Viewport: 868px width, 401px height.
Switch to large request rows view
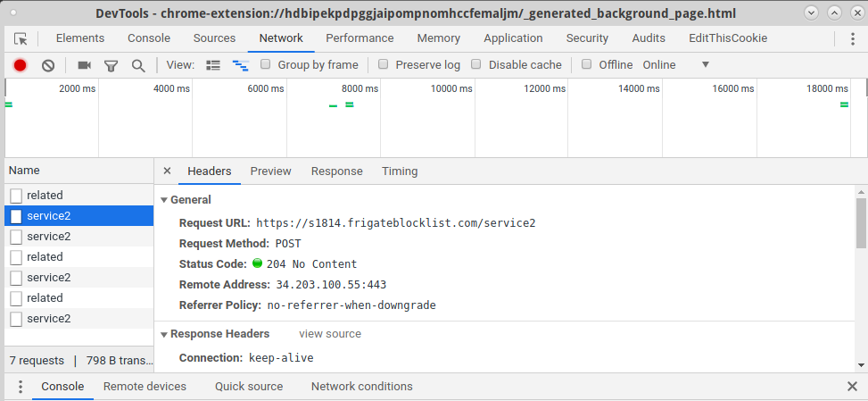tap(213, 65)
